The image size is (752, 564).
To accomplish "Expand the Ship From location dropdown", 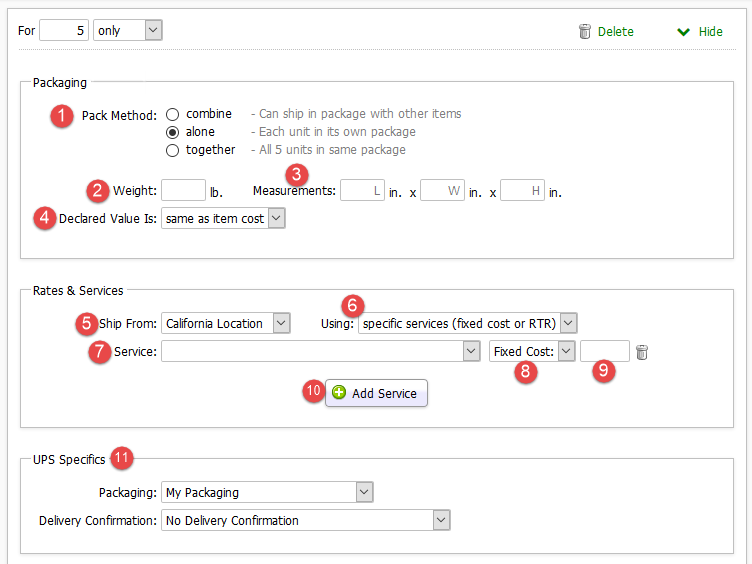I will pos(226,323).
